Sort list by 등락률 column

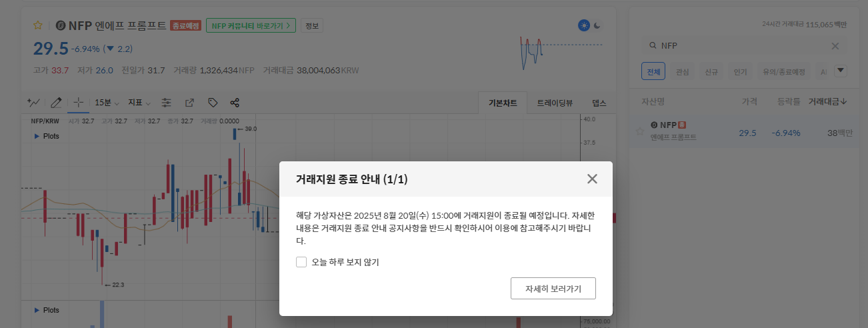[x=789, y=102]
